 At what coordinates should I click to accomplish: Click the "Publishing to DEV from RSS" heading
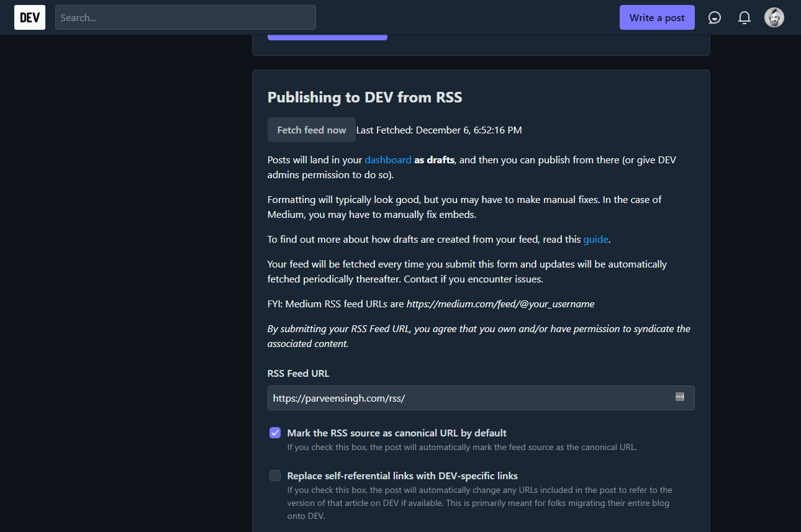(364, 97)
